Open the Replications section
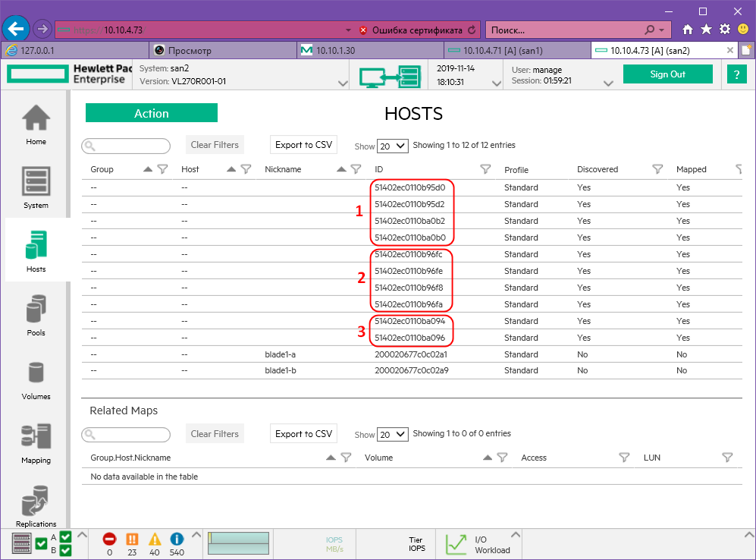The image size is (756, 560). point(36,506)
